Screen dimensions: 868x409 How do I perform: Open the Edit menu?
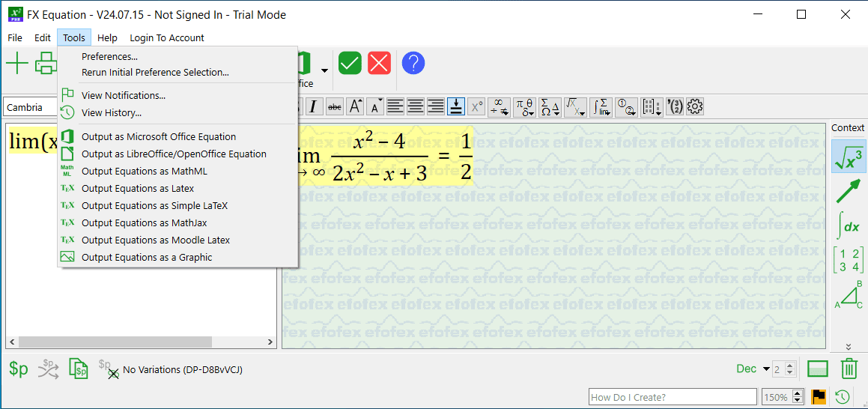coord(42,37)
